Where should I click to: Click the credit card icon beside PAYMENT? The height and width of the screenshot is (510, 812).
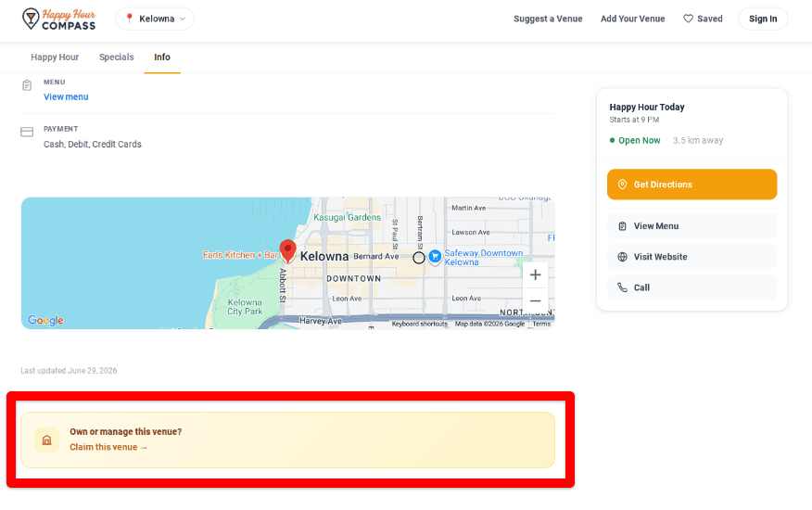(27, 133)
